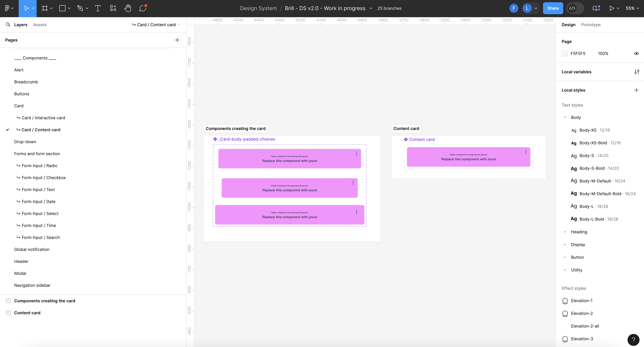Collapse the Body text styles group
644x347 pixels.
[x=565, y=117]
